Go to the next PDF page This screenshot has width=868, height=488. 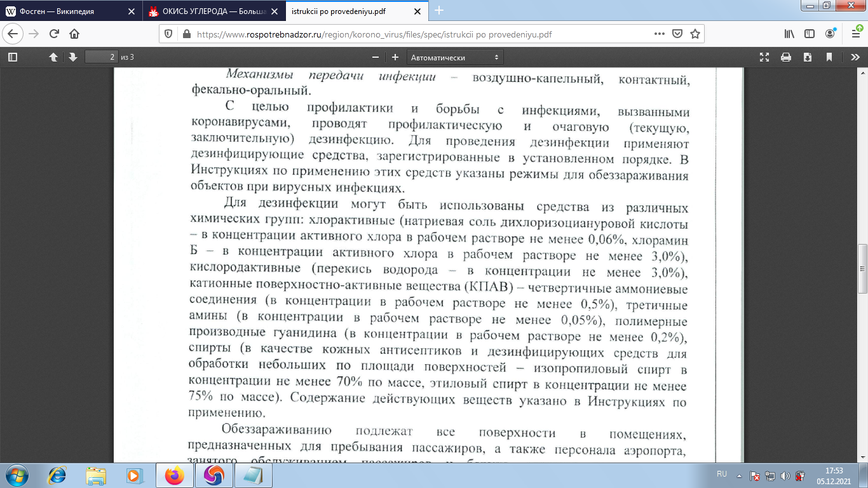point(74,57)
